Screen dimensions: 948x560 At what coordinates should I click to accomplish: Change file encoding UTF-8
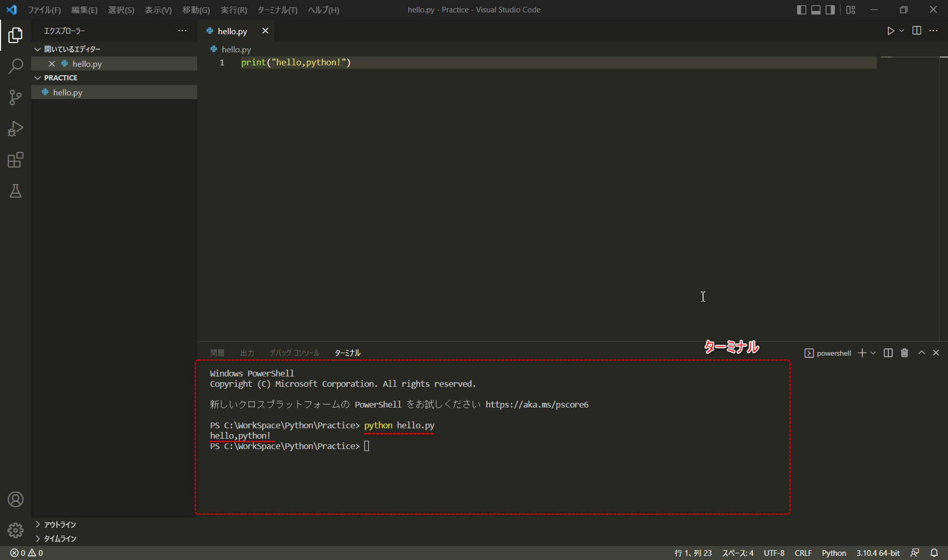774,553
